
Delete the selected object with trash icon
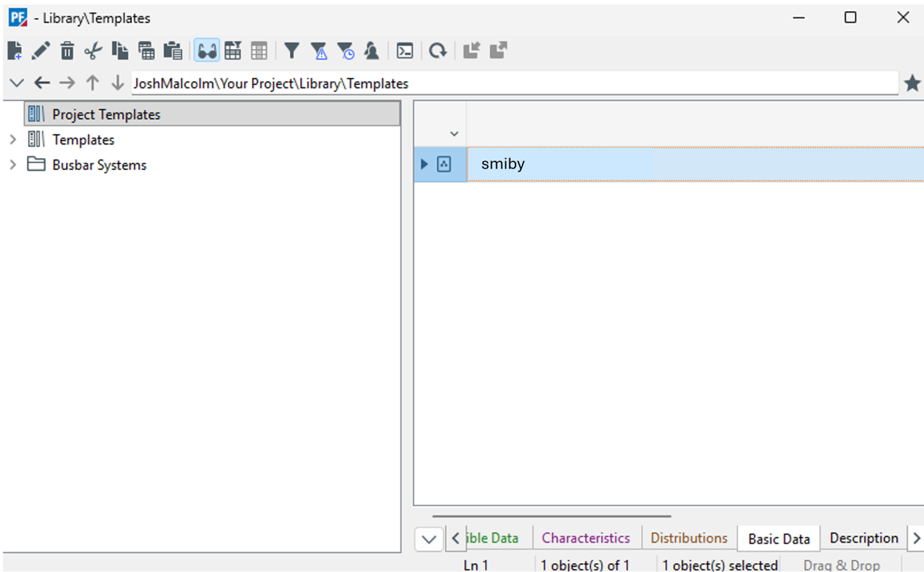[x=68, y=51]
